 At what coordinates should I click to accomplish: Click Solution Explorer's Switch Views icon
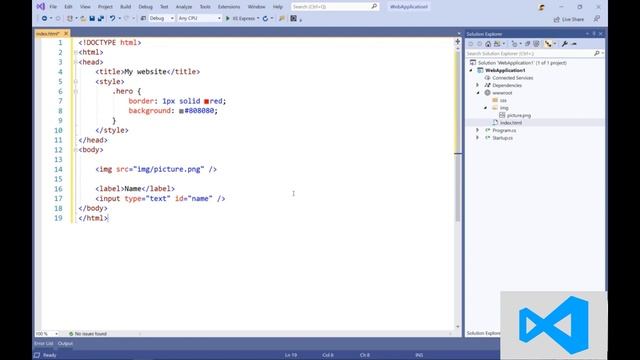pyautogui.click(x=497, y=44)
